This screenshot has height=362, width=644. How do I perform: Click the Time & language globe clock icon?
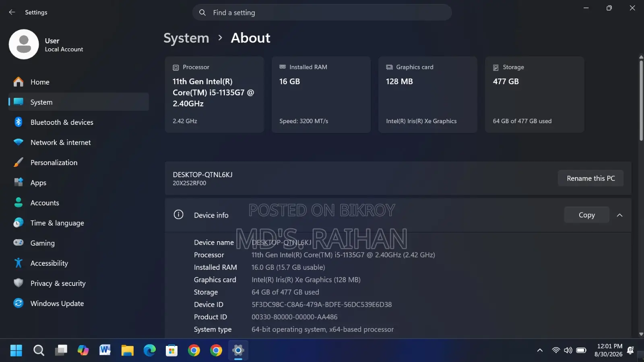click(19, 223)
